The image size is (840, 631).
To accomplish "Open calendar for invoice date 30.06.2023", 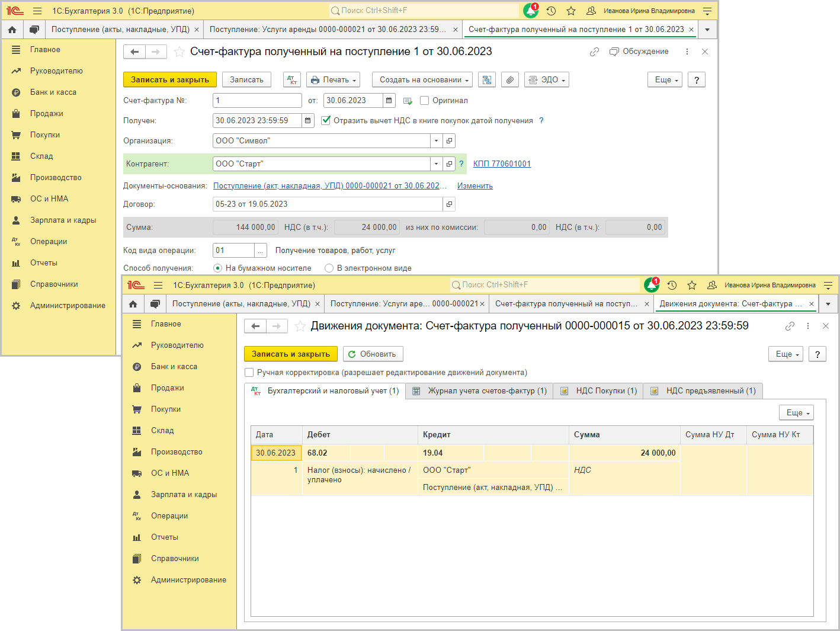I will coord(389,101).
